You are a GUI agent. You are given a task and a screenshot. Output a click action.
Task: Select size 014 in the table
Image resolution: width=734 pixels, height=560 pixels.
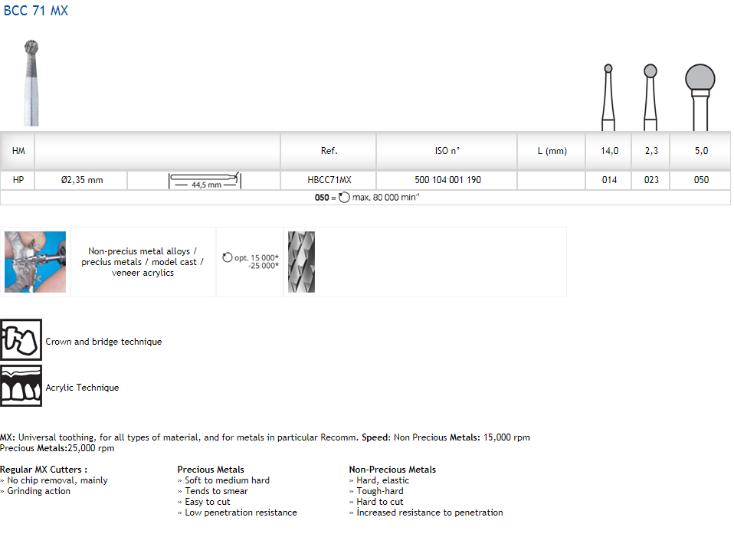point(609,180)
